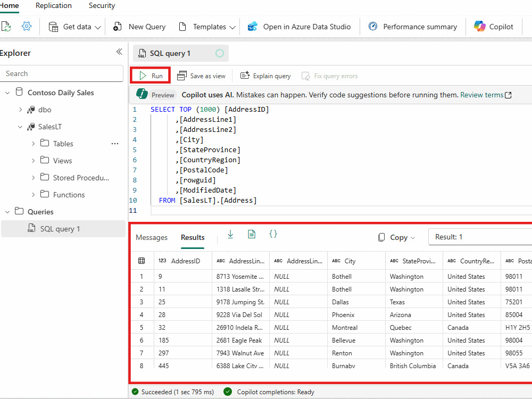This screenshot has height=399, width=532.
Task: Click the SalesLT schema icon
Action: (x=31, y=127)
